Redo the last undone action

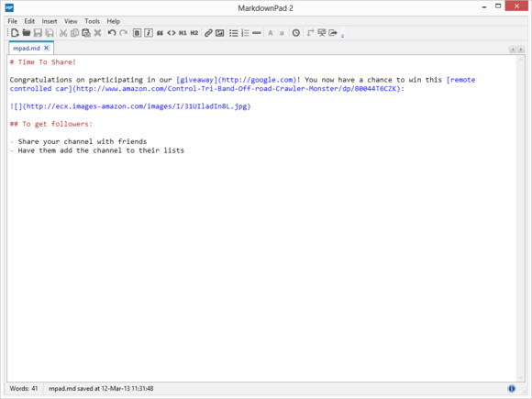coord(124,33)
